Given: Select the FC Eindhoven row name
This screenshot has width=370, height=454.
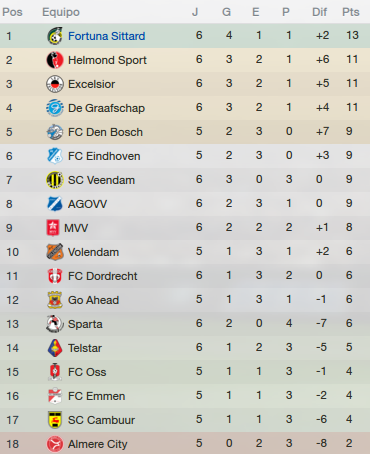Looking at the screenshot, I should tap(104, 156).
